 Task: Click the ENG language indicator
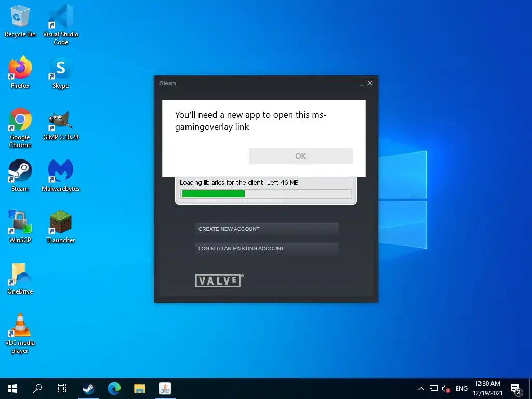[x=461, y=389]
